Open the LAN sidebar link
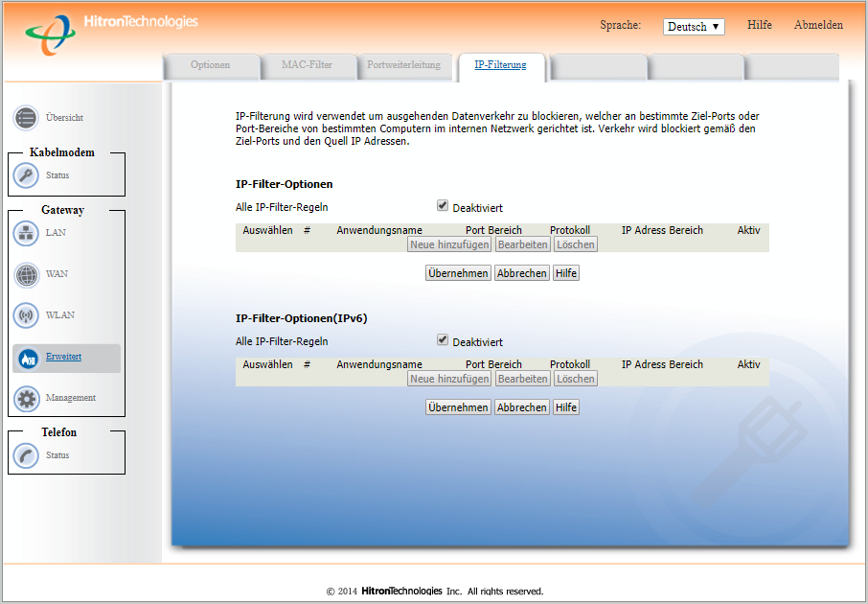Screen dimensions: 868x604 (x=56, y=232)
